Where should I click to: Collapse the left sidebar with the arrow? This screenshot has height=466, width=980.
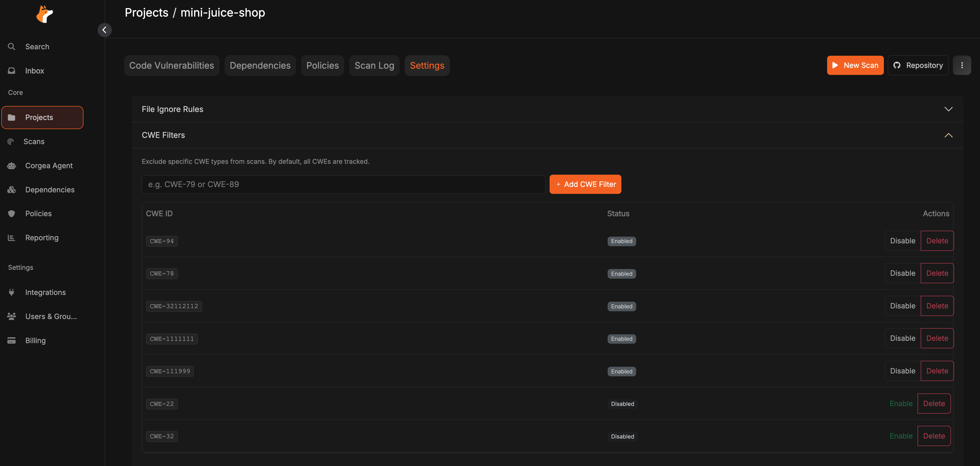pos(105,30)
